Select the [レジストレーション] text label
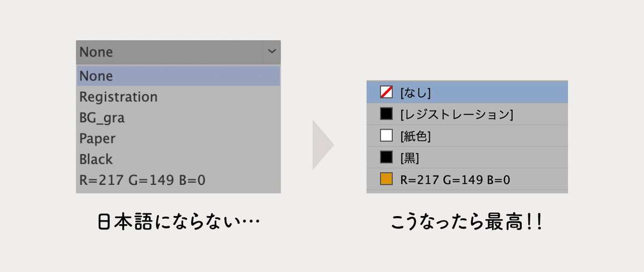Screen dimensions: 644x272 (457, 114)
